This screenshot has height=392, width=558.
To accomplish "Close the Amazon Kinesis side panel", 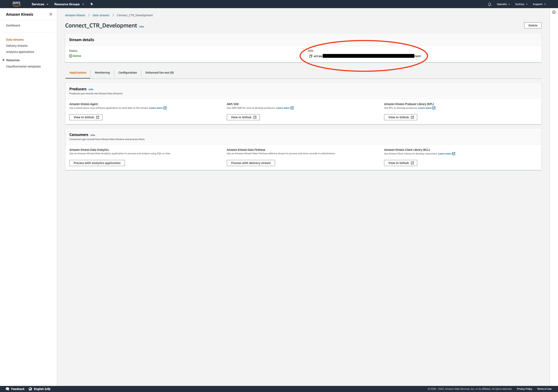I will pyautogui.click(x=51, y=14).
